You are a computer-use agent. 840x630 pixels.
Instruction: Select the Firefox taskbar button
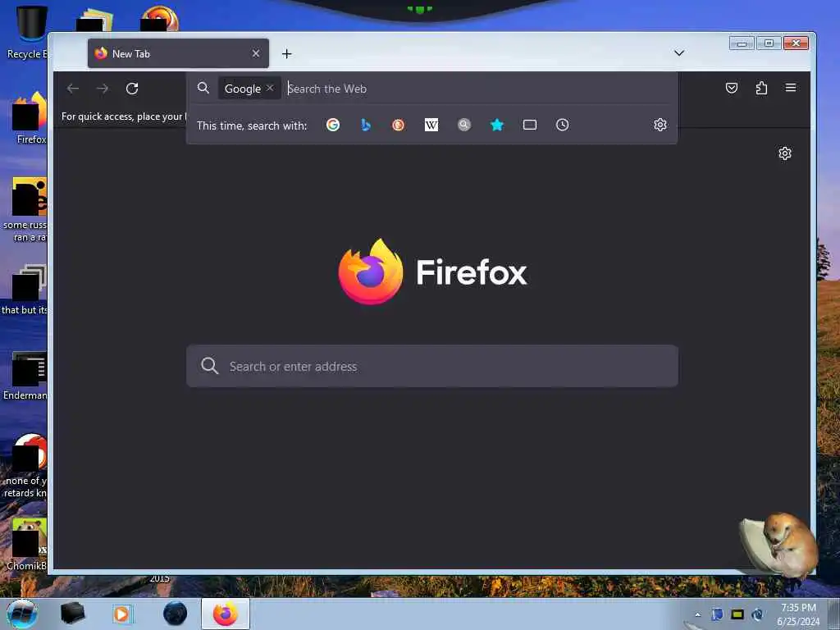pos(225,614)
